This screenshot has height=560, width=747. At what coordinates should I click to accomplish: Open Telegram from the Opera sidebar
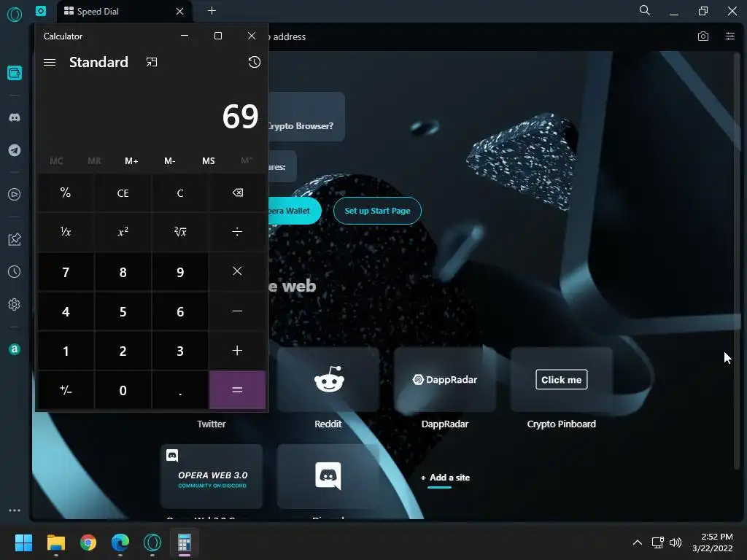[15, 150]
